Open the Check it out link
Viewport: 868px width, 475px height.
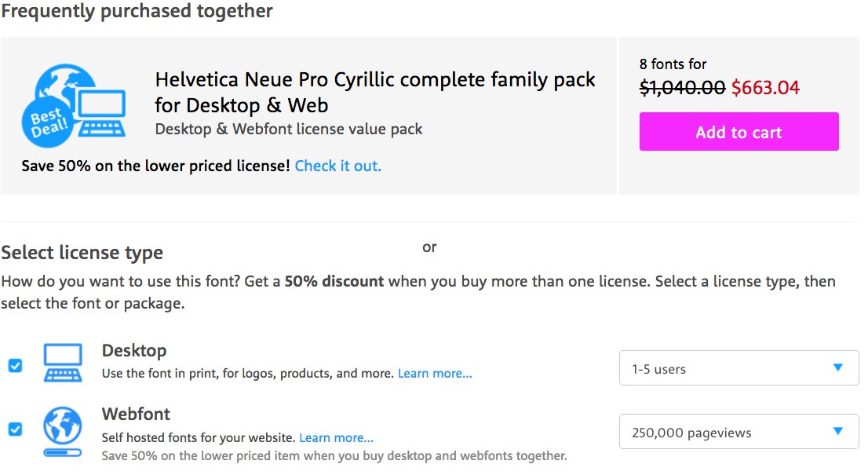point(337,166)
